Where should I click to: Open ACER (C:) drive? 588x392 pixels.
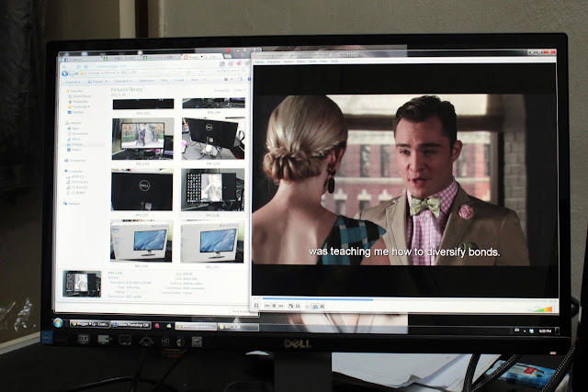point(75,176)
